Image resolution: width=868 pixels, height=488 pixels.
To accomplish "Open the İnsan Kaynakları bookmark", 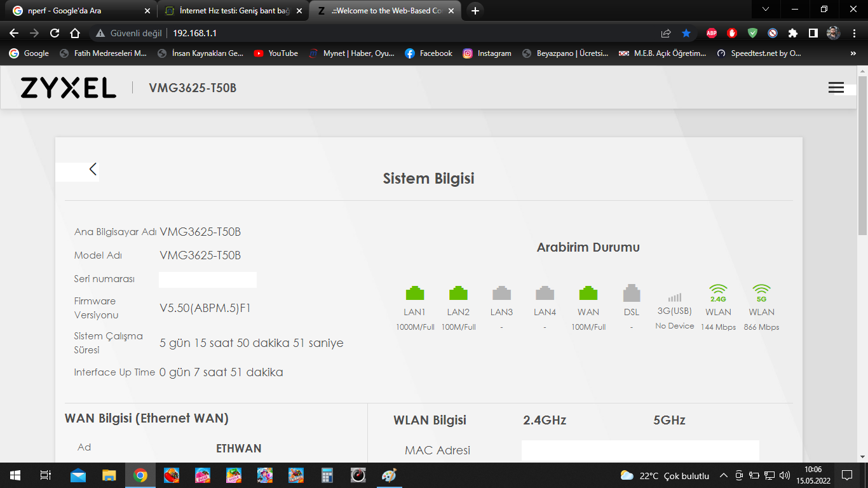I will tap(201, 53).
